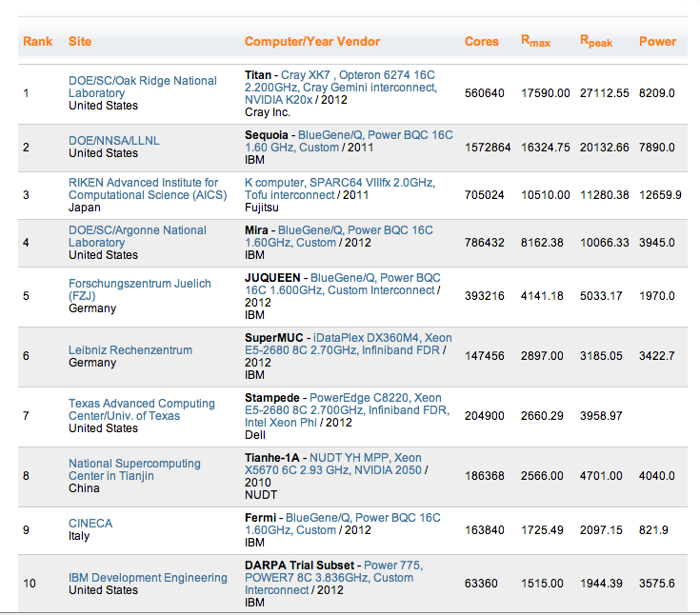Select Fermi's Rmax value 1725.49
This screenshot has width=700, height=615.
click(x=542, y=529)
